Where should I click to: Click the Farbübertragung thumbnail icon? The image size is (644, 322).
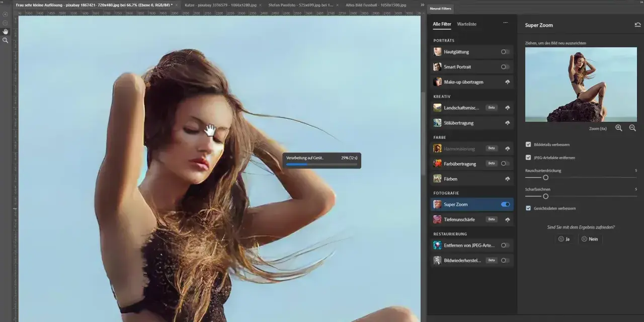click(437, 164)
